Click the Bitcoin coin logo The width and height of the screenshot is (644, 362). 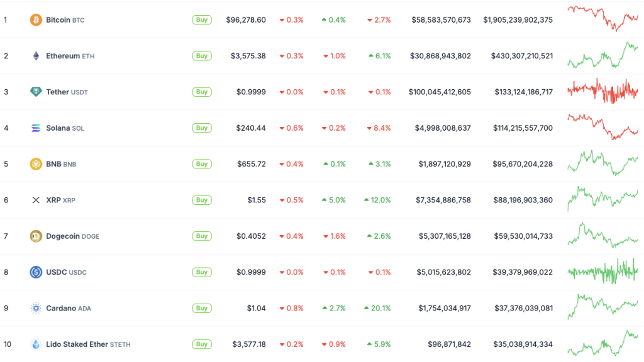[x=35, y=19]
